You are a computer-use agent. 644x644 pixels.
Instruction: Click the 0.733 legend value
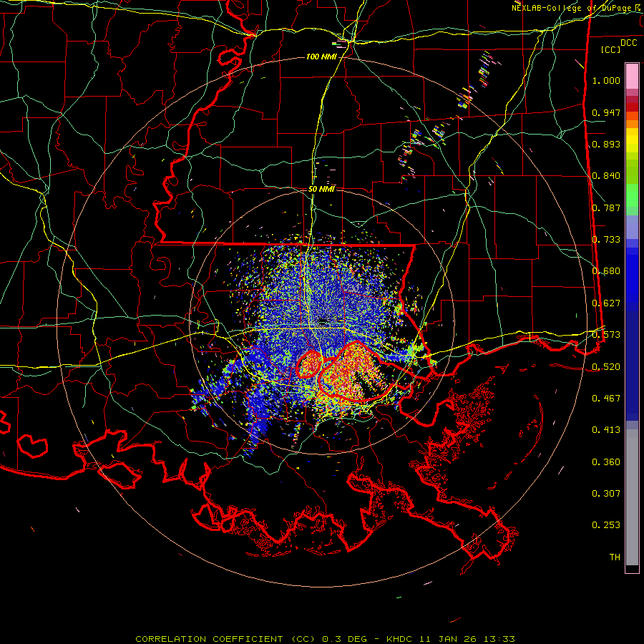click(606, 240)
